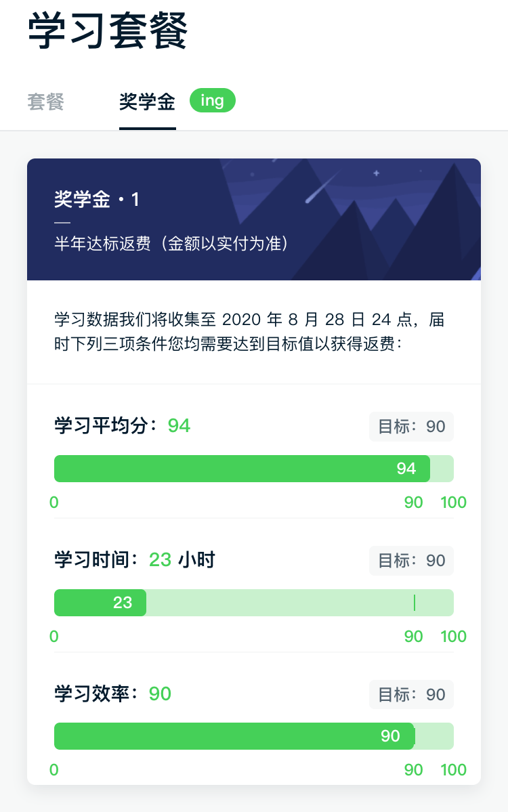Click the 94 score value beside 学习平均分
This screenshot has width=508, height=812.
(x=179, y=426)
